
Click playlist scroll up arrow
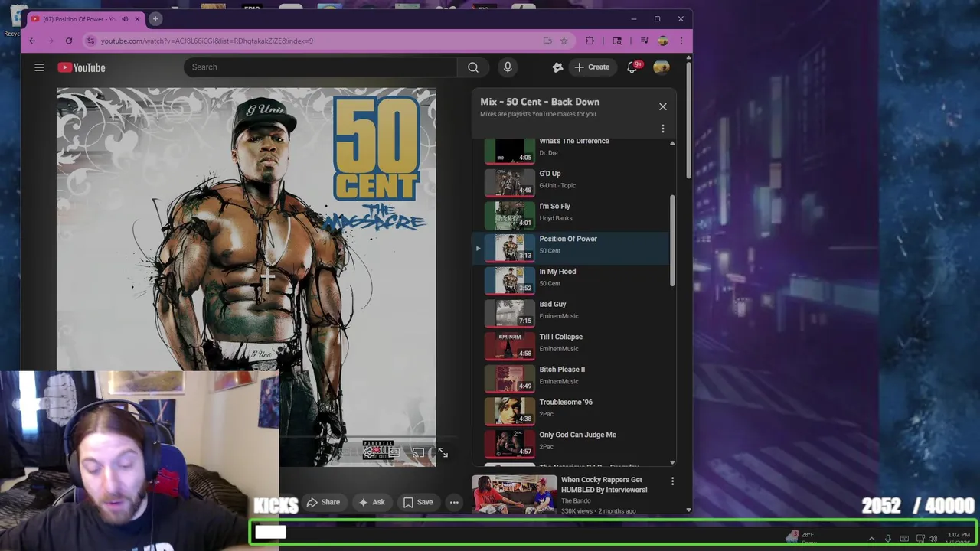click(672, 143)
